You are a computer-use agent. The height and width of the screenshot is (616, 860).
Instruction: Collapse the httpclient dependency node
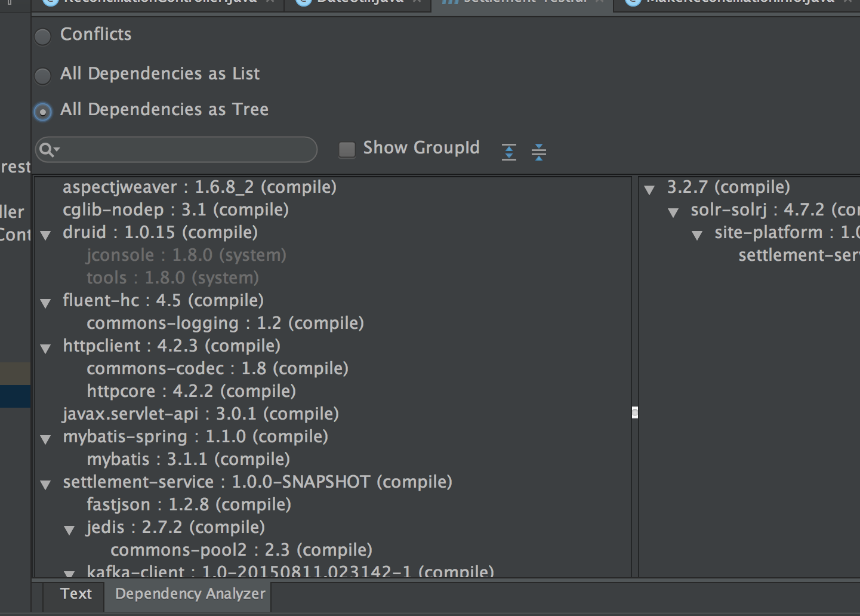click(45, 349)
